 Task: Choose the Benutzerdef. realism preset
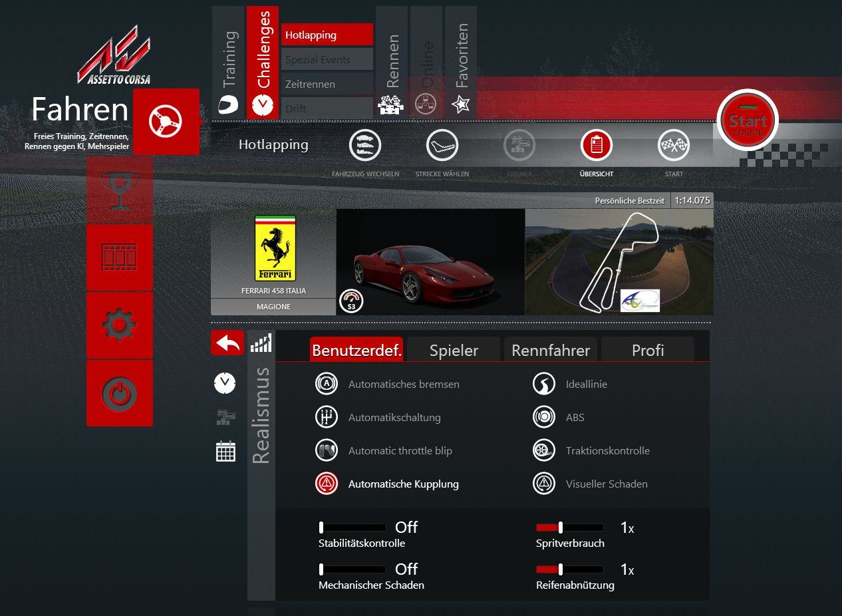[x=356, y=349]
